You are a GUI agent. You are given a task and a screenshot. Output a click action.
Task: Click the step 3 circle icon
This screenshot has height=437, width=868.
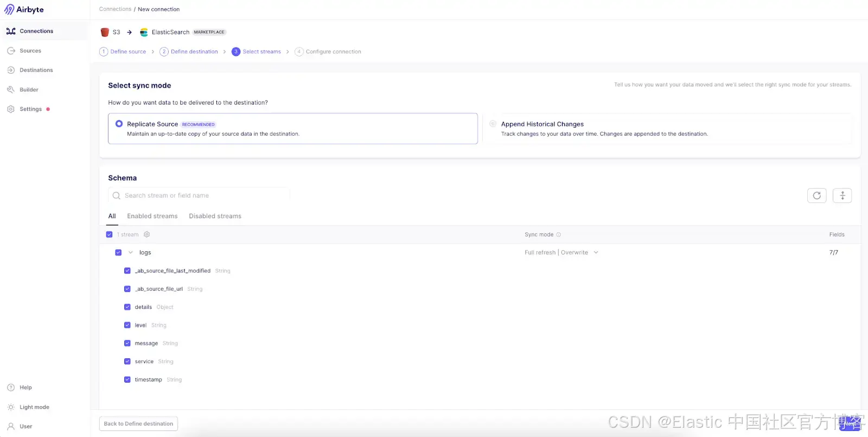[x=236, y=52]
